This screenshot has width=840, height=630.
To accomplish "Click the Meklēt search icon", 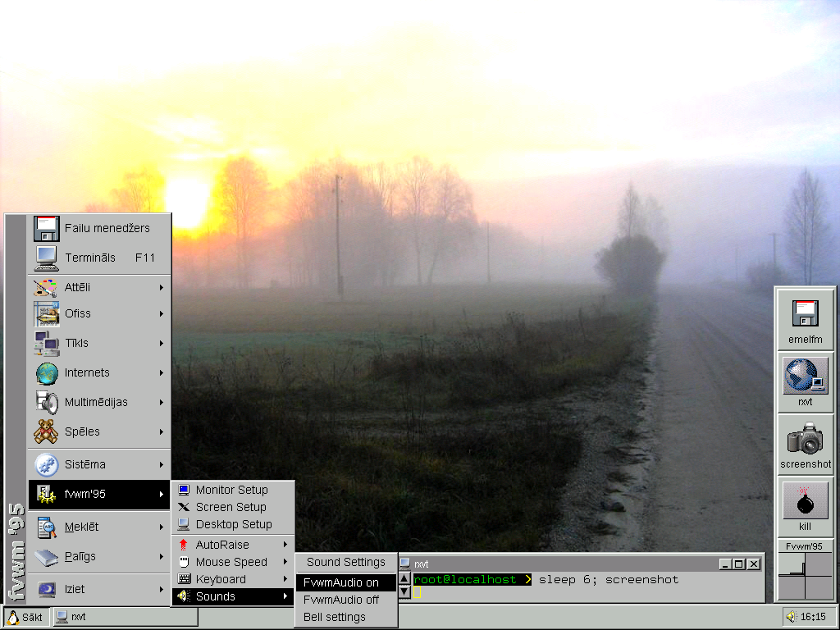I will [x=47, y=527].
